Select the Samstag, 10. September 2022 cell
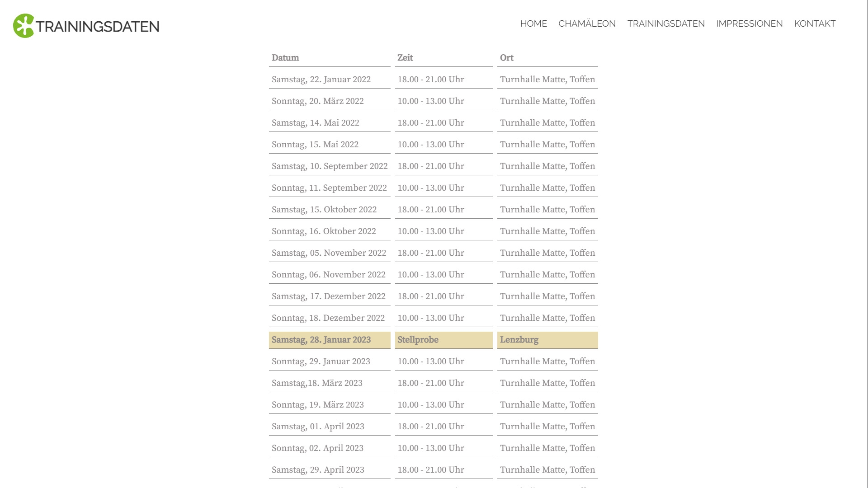The height and width of the screenshot is (488, 868). coord(330,166)
